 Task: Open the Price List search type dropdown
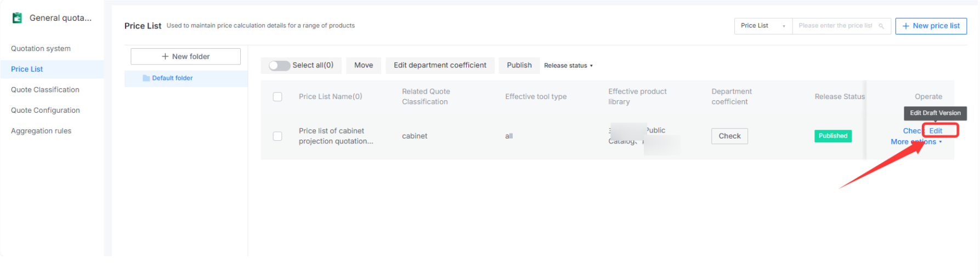[x=763, y=26]
